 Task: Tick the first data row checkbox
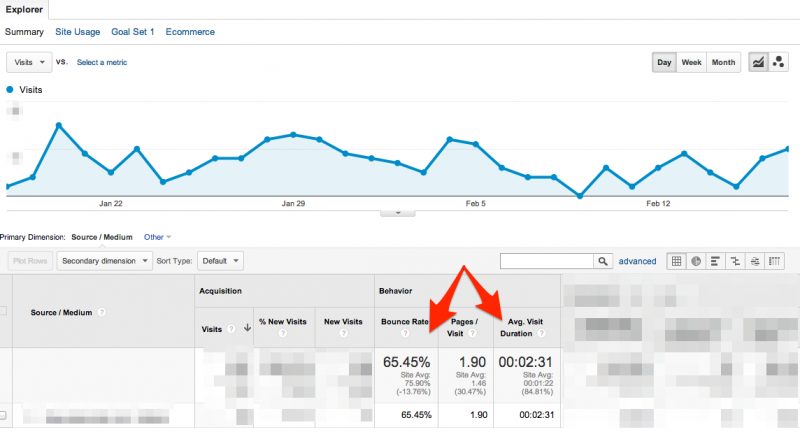click(x=3, y=414)
